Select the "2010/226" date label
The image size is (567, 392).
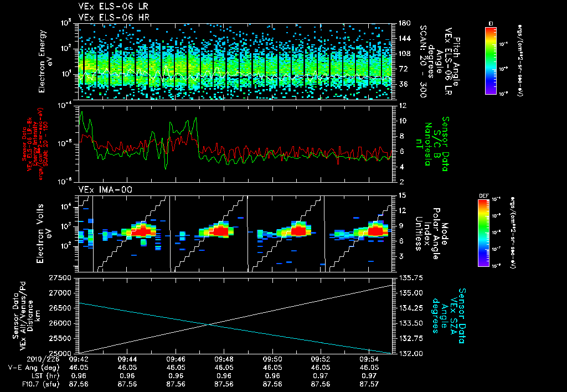click(x=43, y=359)
